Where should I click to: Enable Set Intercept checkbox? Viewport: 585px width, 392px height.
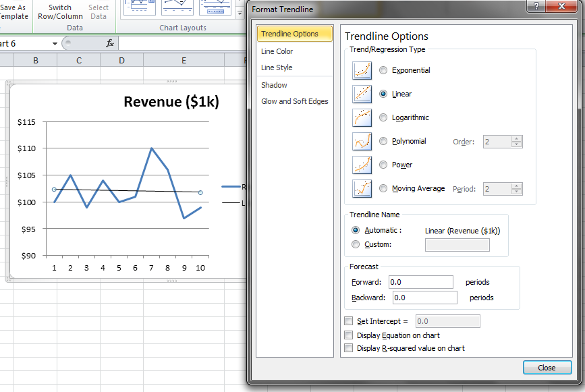click(x=348, y=320)
